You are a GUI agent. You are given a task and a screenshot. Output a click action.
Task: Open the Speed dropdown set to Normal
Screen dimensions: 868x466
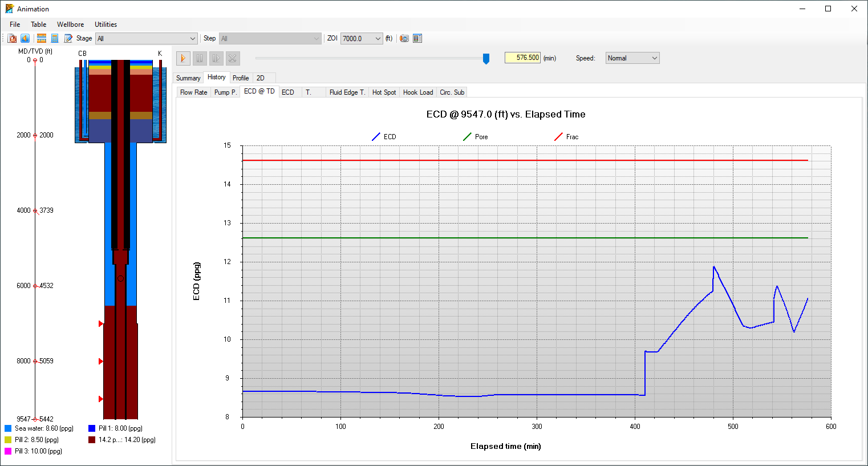point(632,58)
